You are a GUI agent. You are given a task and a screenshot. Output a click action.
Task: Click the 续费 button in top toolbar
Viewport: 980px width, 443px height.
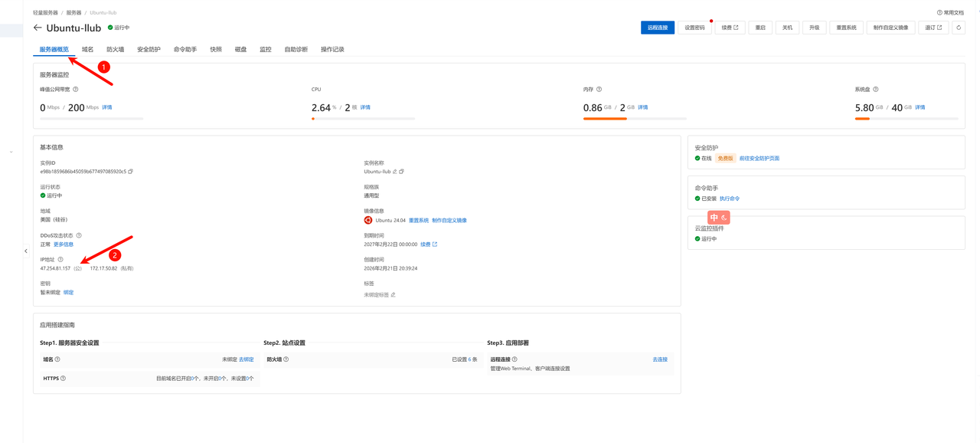click(730, 28)
